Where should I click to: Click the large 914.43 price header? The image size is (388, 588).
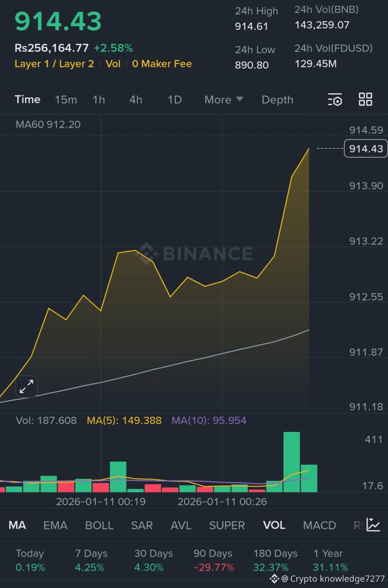(x=58, y=22)
